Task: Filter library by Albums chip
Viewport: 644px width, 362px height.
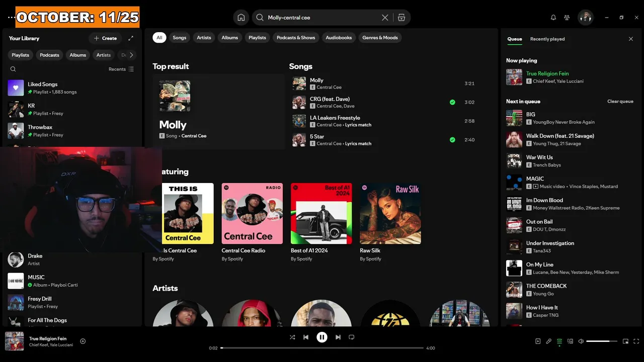Action: (77, 55)
